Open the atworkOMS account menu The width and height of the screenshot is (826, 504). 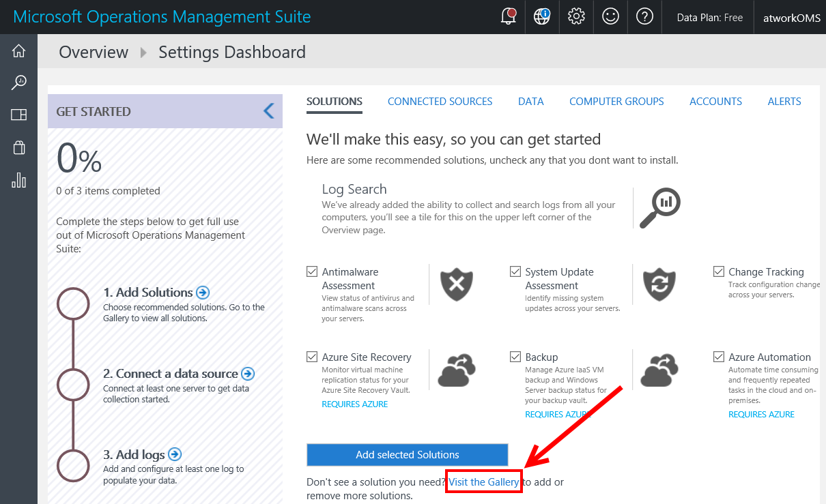click(x=791, y=18)
